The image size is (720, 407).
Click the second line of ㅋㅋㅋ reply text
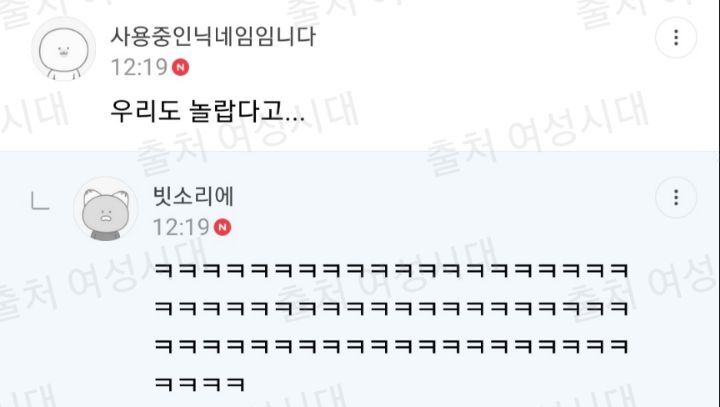391,308
